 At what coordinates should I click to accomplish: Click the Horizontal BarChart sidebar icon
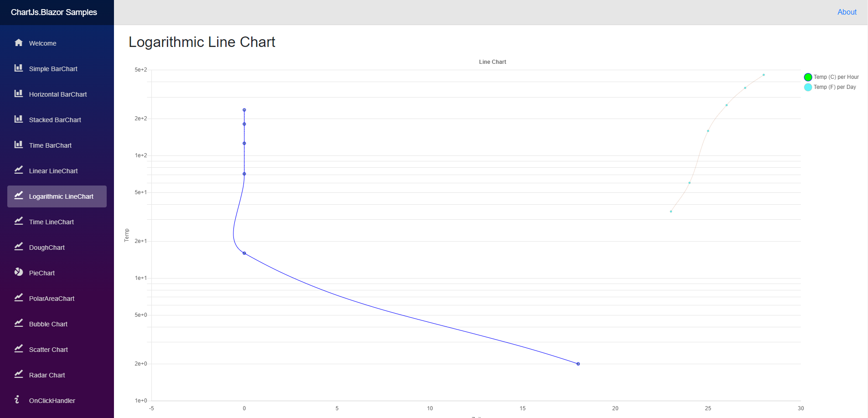pyautogui.click(x=19, y=94)
